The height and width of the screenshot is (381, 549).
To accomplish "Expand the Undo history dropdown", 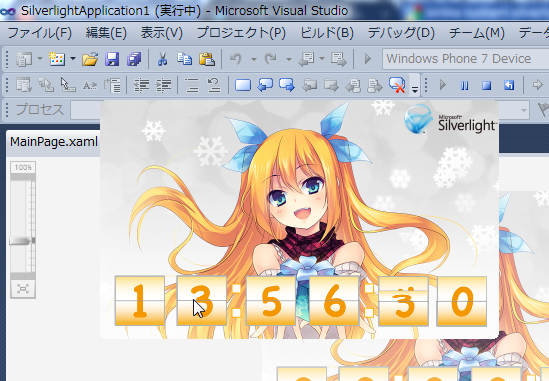I will [254, 59].
